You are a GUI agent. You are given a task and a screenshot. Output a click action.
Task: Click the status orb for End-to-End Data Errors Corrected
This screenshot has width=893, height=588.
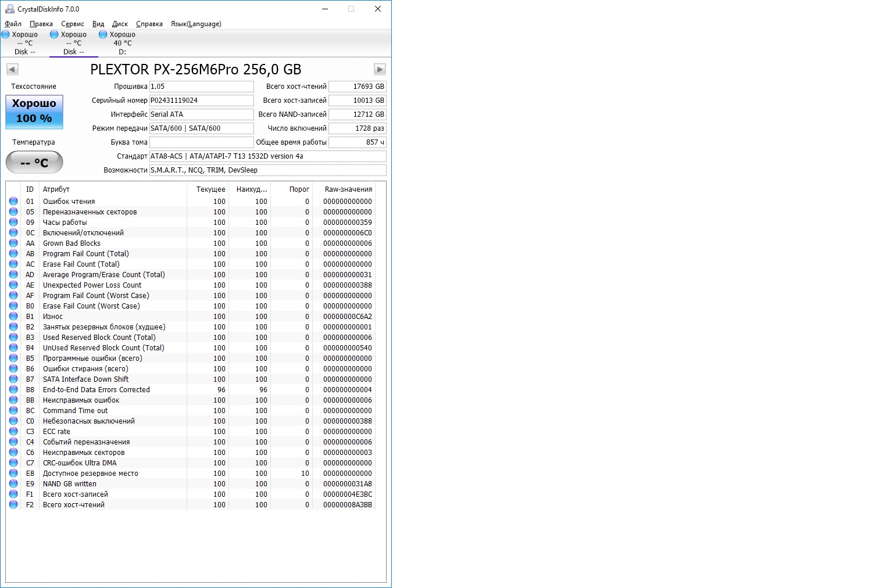click(13, 389)
